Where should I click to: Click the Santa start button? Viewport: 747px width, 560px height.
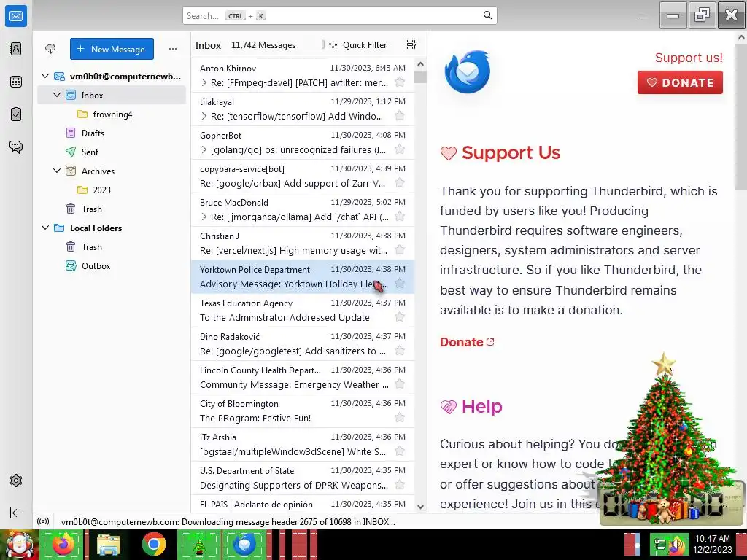tap(19, 545)
